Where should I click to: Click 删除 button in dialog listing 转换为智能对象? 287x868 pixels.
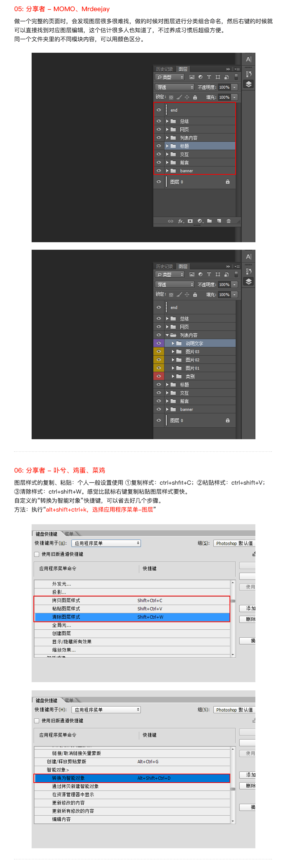point(247,786)
